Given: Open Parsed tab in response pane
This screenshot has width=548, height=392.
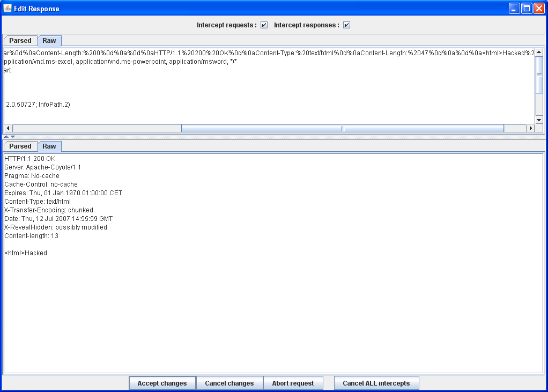Looking at the screenshot, I should [x=20, y=146].
